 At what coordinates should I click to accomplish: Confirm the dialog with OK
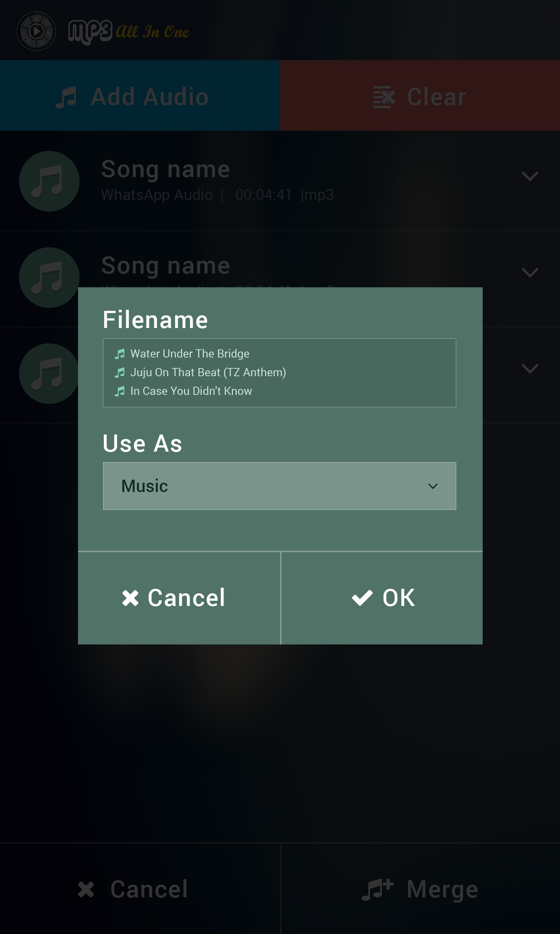(382, 598)
